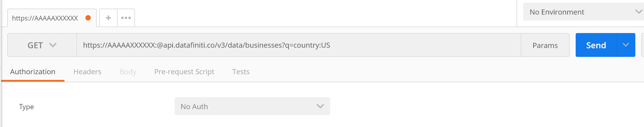Click the Send button split arrow
644x127 pixels.
(x=626, y=45)
